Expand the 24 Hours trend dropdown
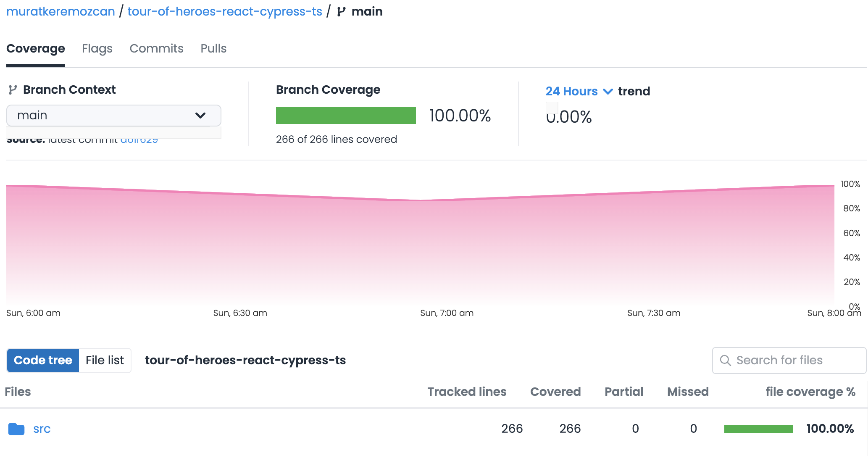The width and height of the screenshot is (868, 458). click(x=571, y=91)
